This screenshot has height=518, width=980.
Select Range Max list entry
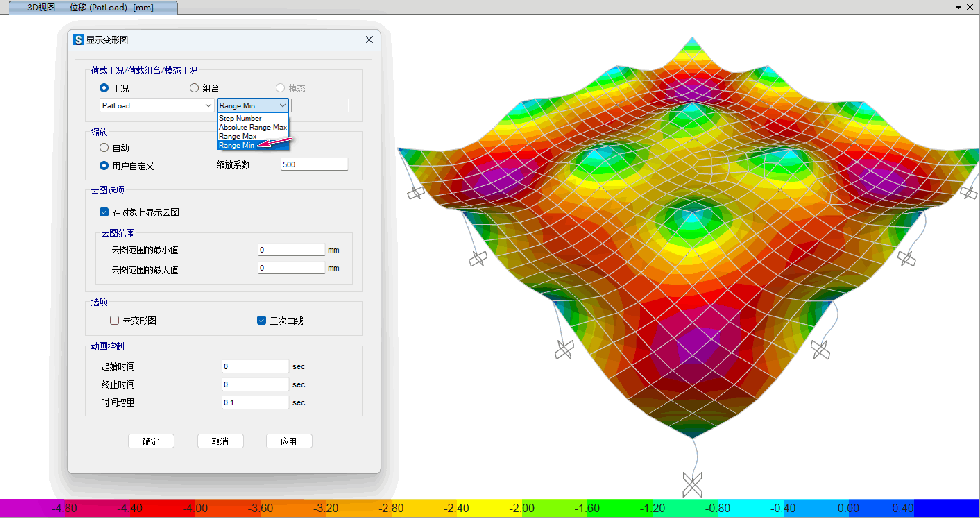237,136
